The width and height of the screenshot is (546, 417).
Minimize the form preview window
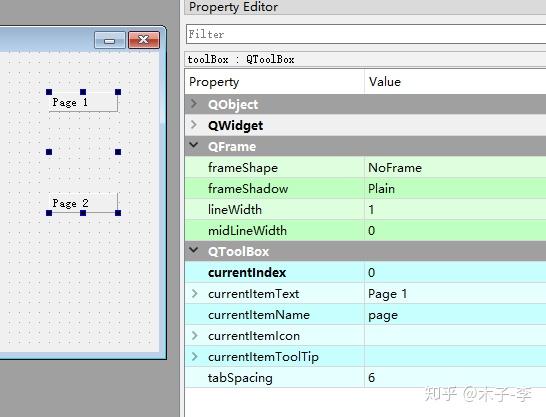point(110,40)
